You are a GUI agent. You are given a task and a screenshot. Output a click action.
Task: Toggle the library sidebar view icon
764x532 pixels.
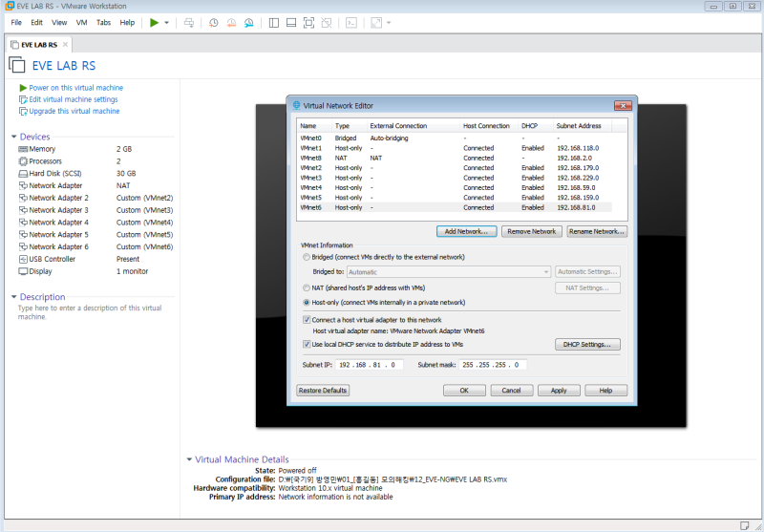(274, 22)
